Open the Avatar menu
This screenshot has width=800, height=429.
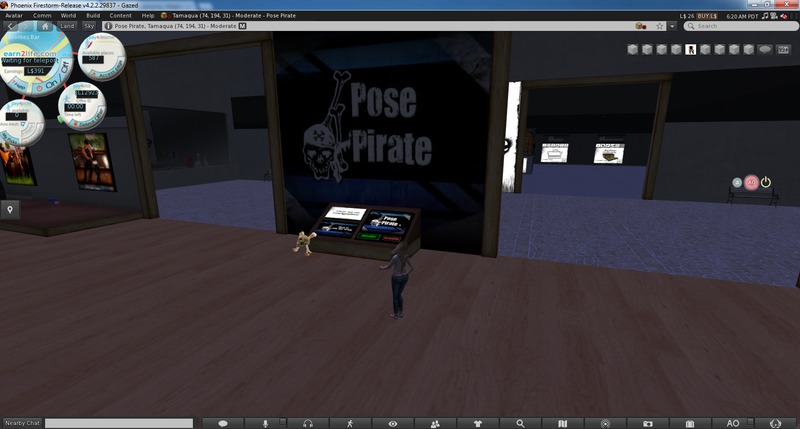coord(15,16)
